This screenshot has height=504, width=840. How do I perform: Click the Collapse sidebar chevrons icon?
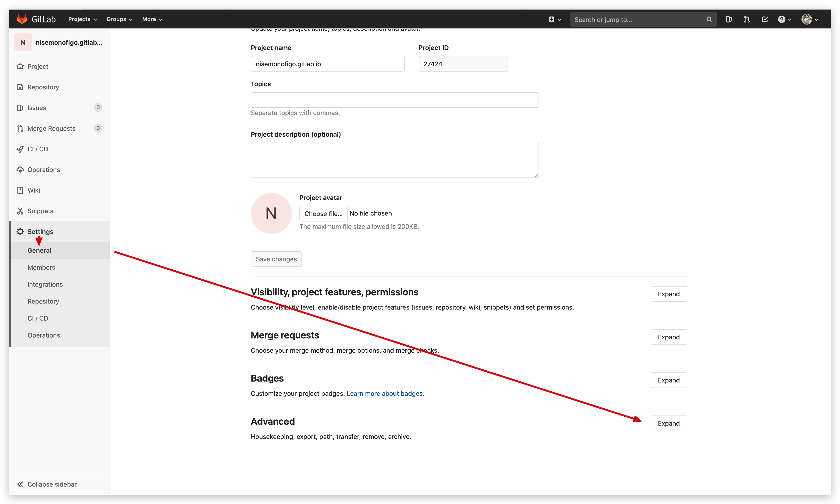[x=20, y=484]
